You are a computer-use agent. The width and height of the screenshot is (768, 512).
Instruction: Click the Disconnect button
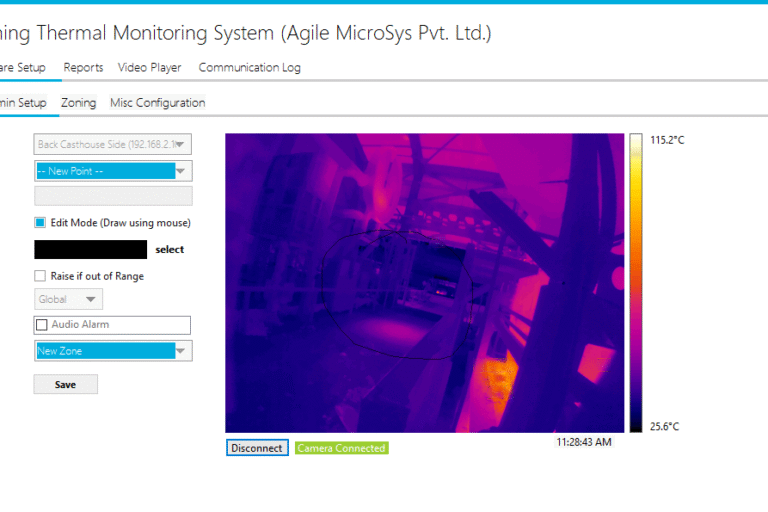[257, 448]
